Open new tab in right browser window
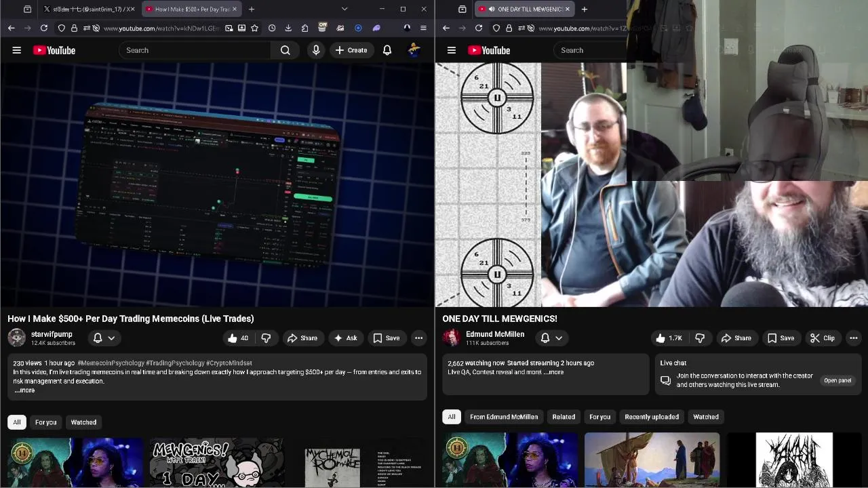The width and height of the screenshot is (868, 488). tap(585, 9)
